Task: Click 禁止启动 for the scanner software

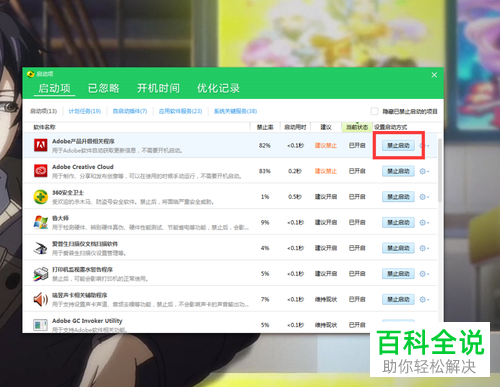Action: coord(398,248)
